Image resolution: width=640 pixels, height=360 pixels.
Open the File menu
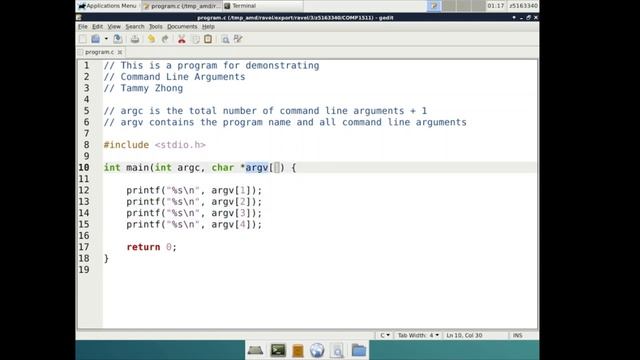83,27
